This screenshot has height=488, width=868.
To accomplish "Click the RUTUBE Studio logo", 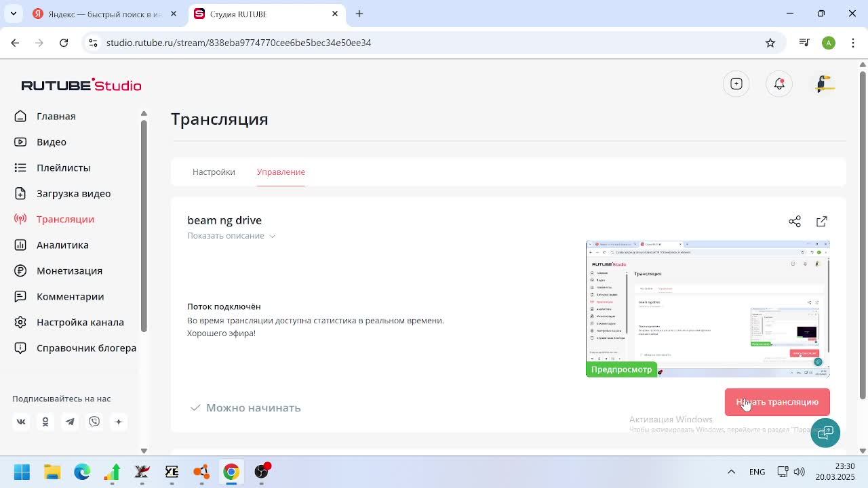I will [x=81, y=85].
